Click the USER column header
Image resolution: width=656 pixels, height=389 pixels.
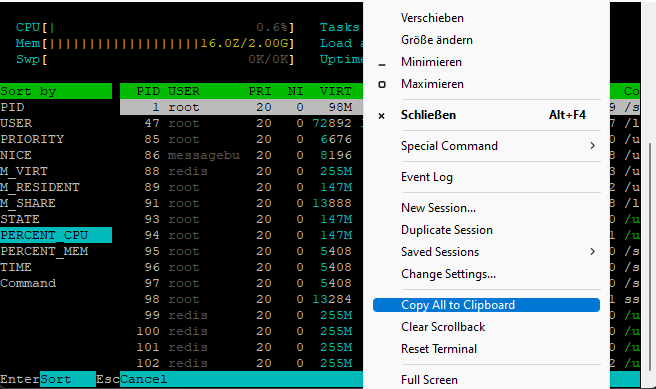[x=184, y=91]
